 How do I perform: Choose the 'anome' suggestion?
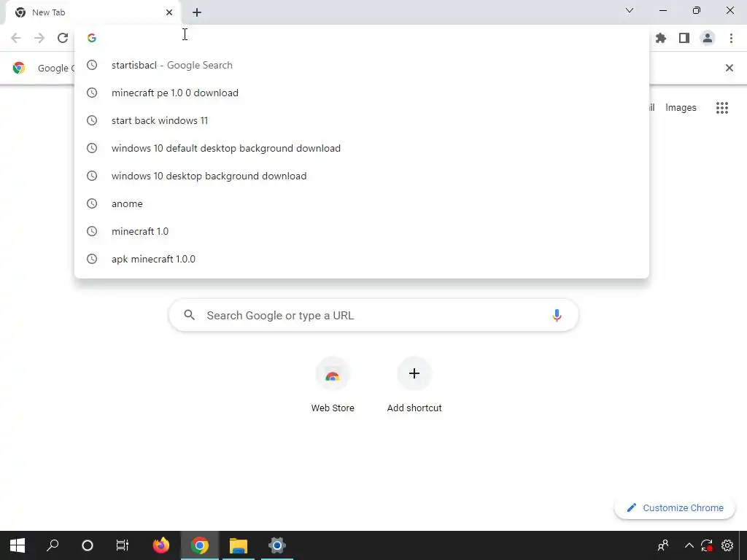tap(362, 203)
